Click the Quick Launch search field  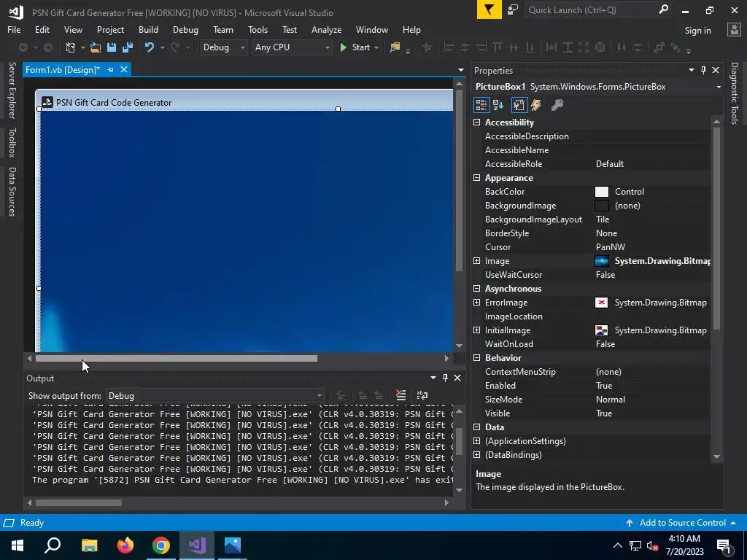[592, 9]
